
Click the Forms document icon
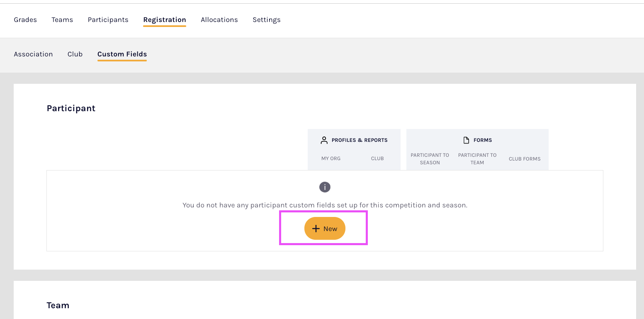tap(466, 140)
